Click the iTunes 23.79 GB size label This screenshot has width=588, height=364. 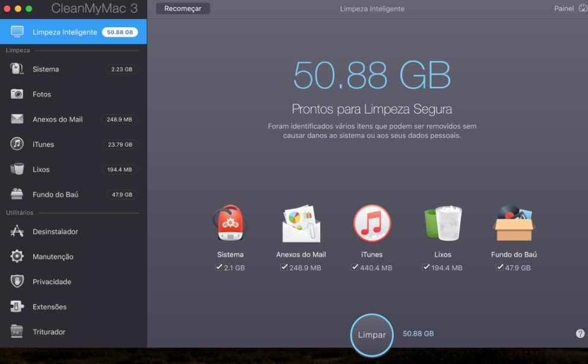coord(120,144)
